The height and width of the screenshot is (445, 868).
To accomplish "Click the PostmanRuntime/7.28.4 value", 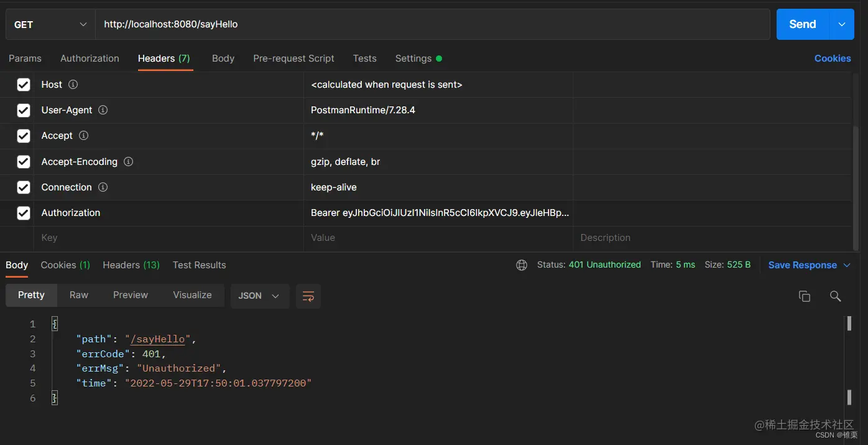I will (x=363, y=110).
